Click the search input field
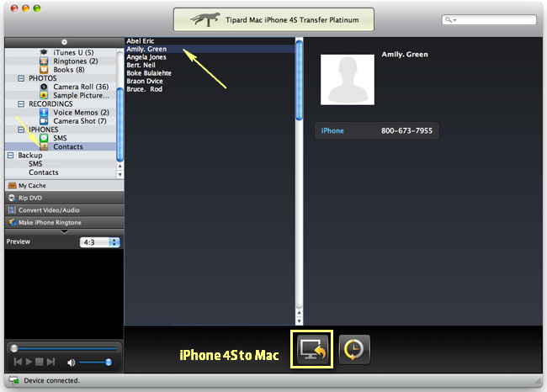The width and height of the screenshot is (547, 392). (489, 20)
